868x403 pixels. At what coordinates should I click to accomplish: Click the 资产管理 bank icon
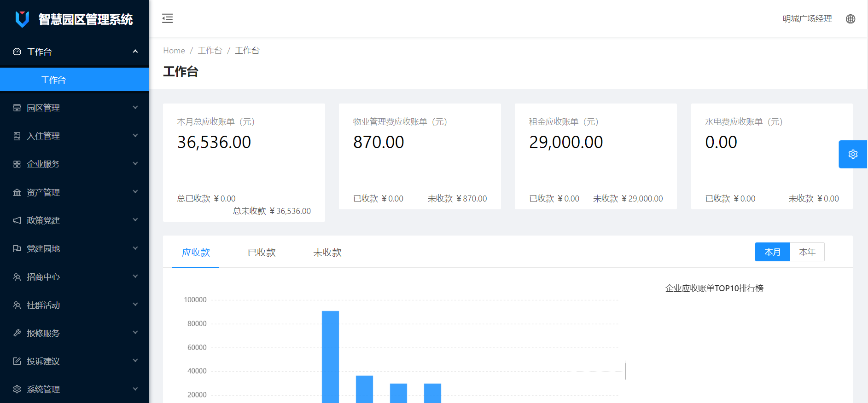(x=17, y=192)
